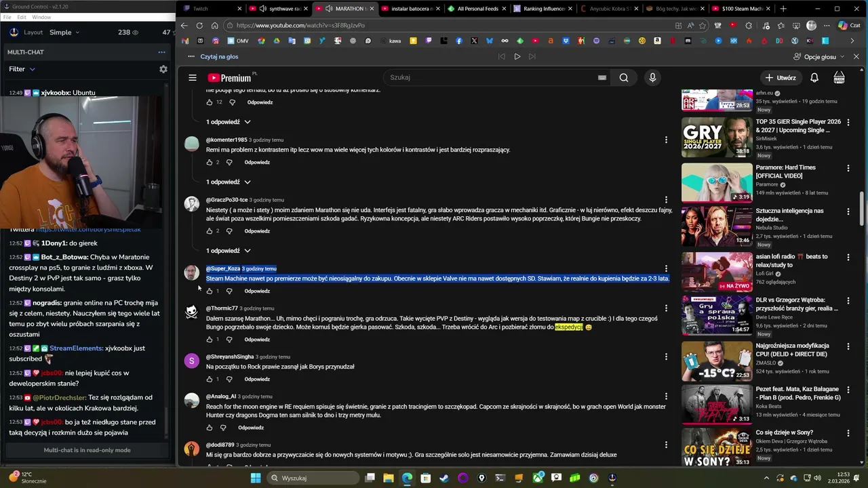868x488 pixels.
Task: Like the @komenter1985 comment
Action: [209, 163]
